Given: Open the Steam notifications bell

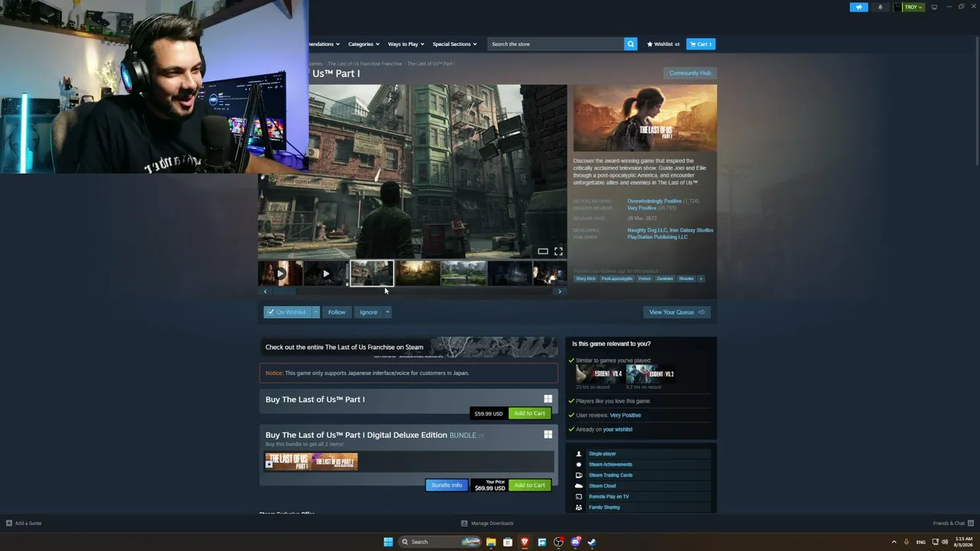Looking at the screenshot, I should coord(880,7).
